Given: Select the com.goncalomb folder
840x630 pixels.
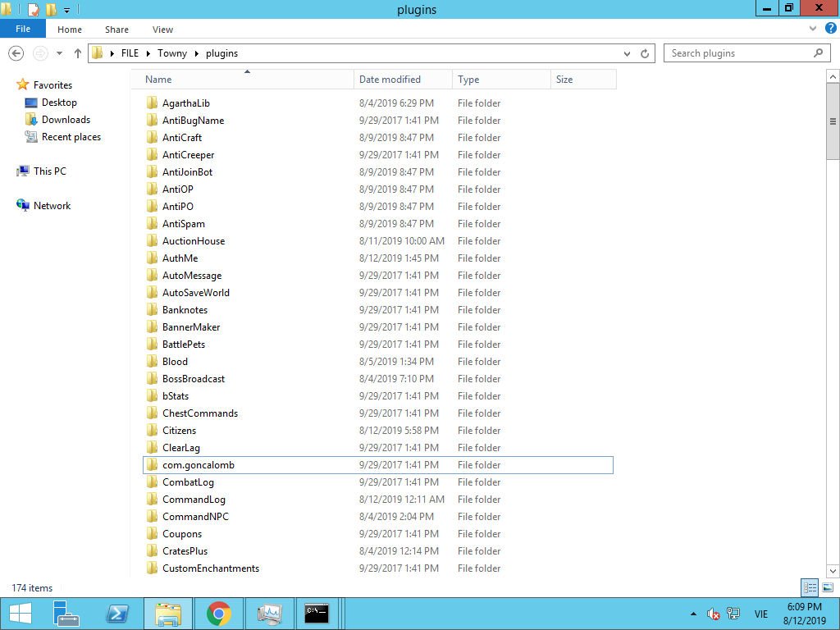Looking at the screenshot, I should click(x=377, y=465).
